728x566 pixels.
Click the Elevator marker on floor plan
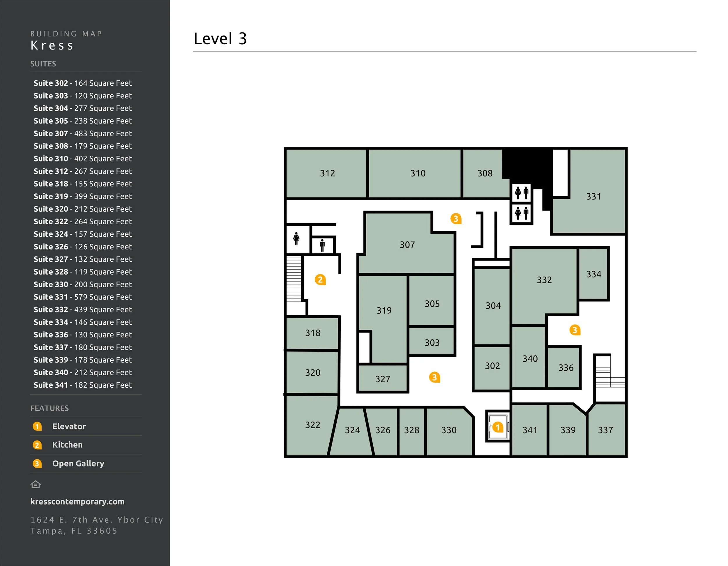point(498,427)
